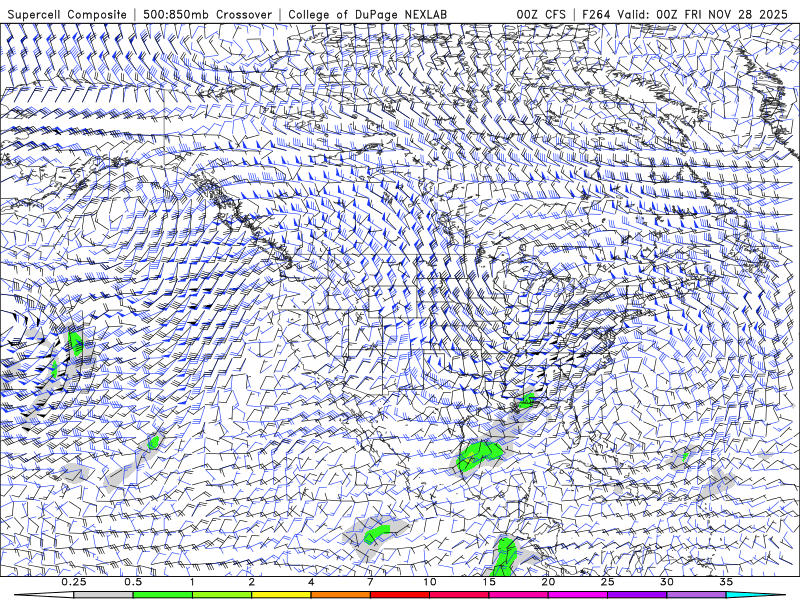The width and height of the screenshot is (800, 600).
Task: Click the "00Z CFS" model run label
Action: 541,14
